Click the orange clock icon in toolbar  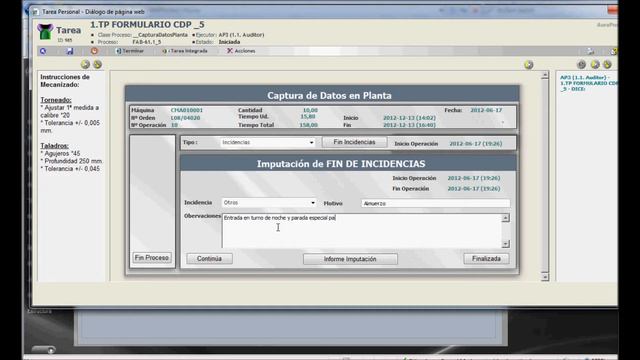click(94, 51)
